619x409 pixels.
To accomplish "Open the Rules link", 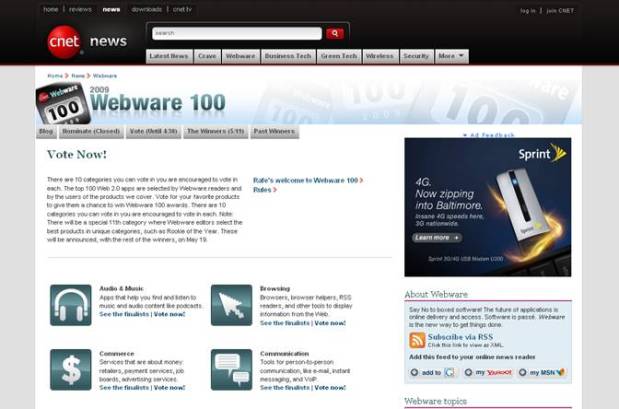I will tap(264, 190).
